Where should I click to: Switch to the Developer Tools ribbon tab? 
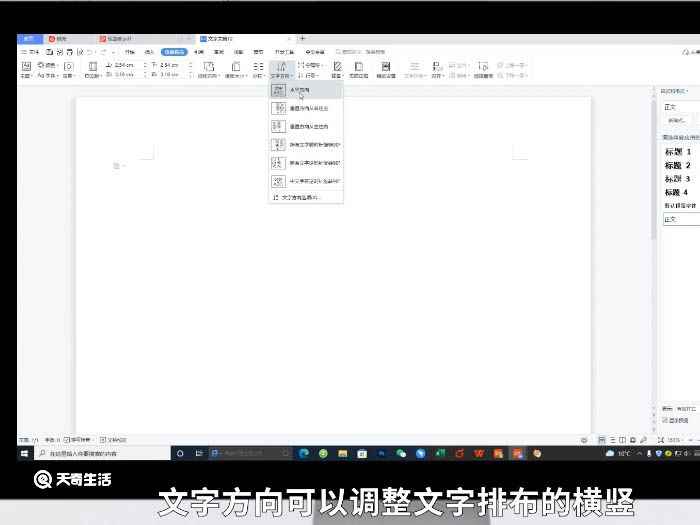pos(284,52)
